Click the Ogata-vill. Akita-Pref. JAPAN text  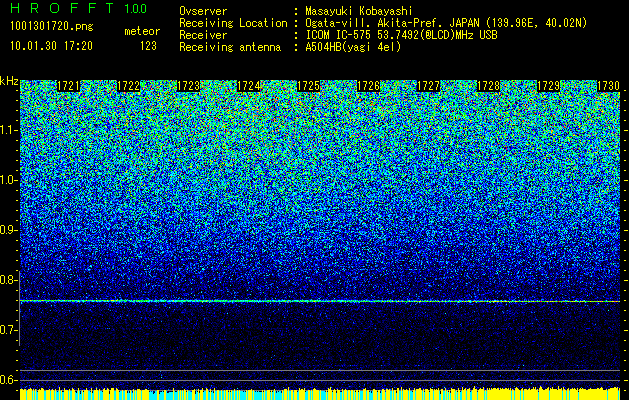coord(445,23)
